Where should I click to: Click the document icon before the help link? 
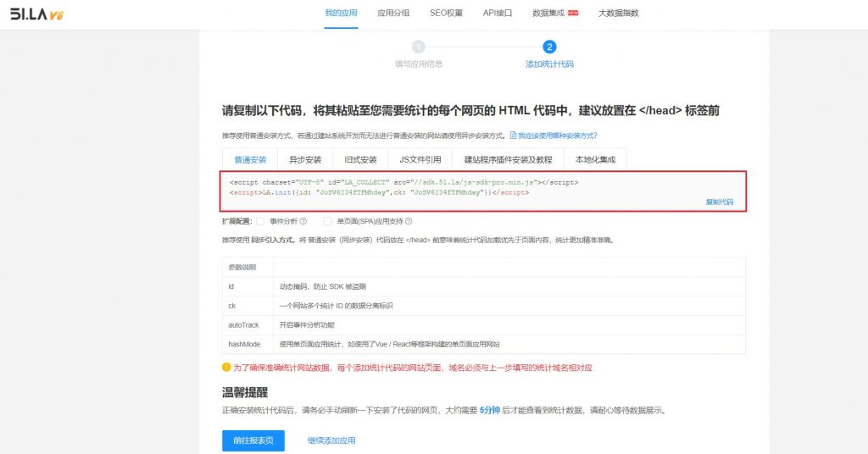click(x=513, y=136)
